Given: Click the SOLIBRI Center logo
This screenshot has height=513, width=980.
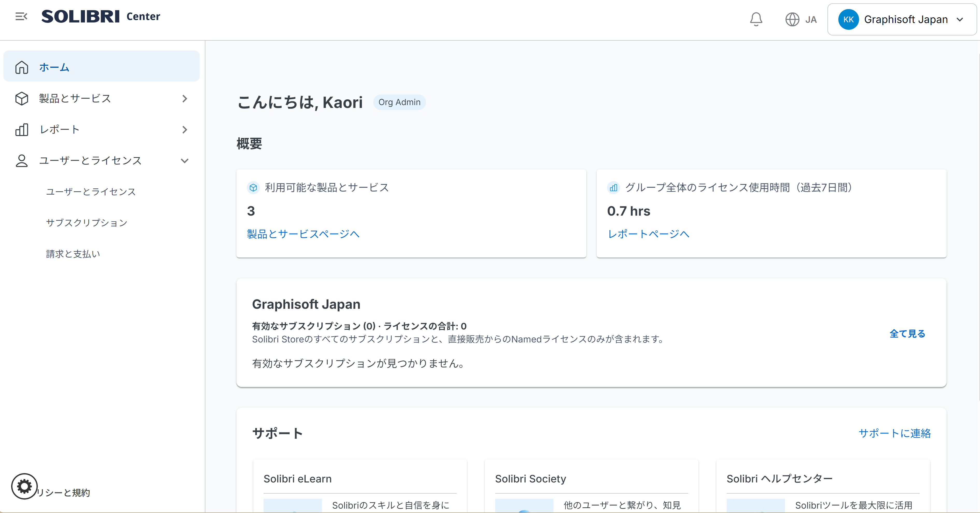Looking at the screenshot, I should [101, 16].
